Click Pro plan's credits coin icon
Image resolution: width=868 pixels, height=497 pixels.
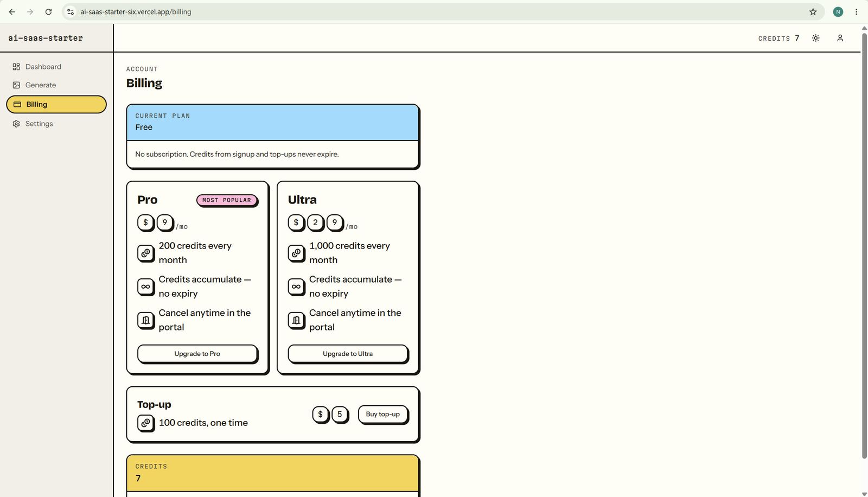pos(146,253)
